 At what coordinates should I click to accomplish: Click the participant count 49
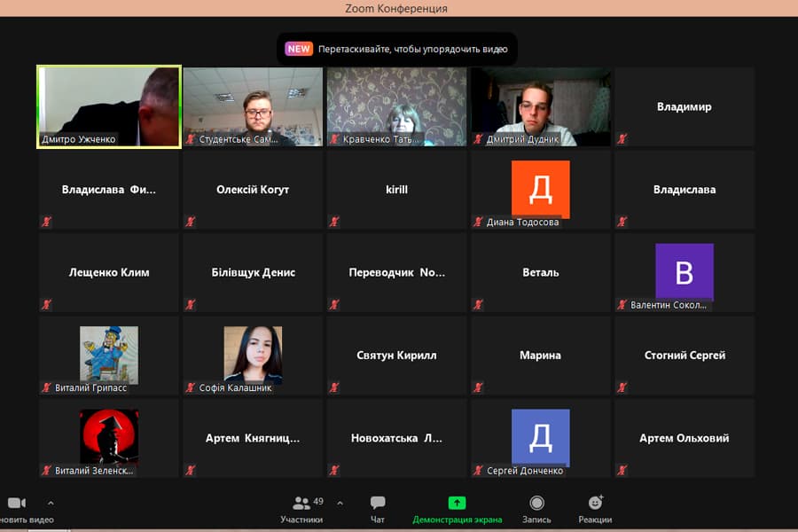(x=318, y=502)
